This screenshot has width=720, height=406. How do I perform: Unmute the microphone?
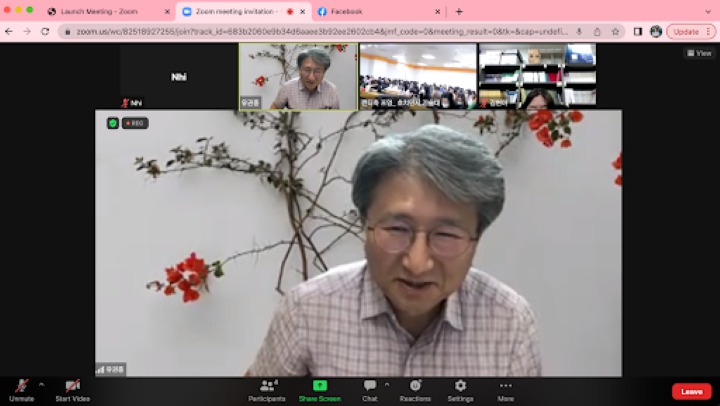pyautogui.click(x=21, y=387)
